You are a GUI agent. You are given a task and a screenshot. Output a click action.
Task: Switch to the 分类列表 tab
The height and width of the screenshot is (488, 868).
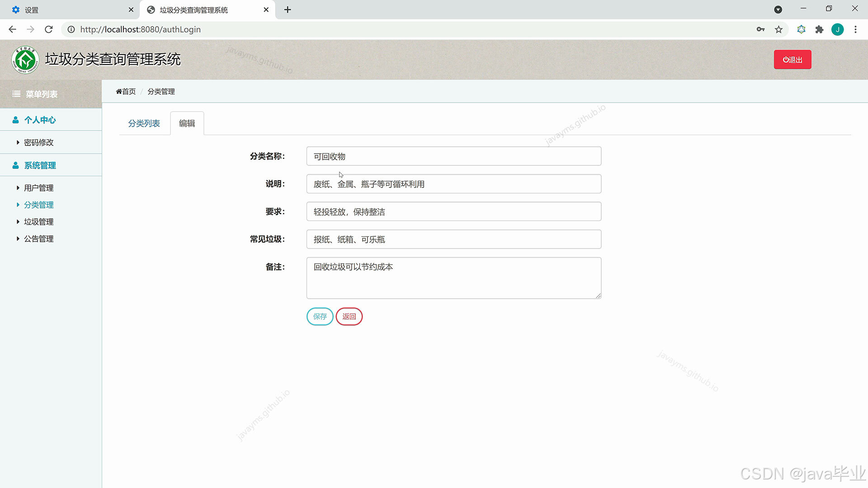[x=144, y=123]
